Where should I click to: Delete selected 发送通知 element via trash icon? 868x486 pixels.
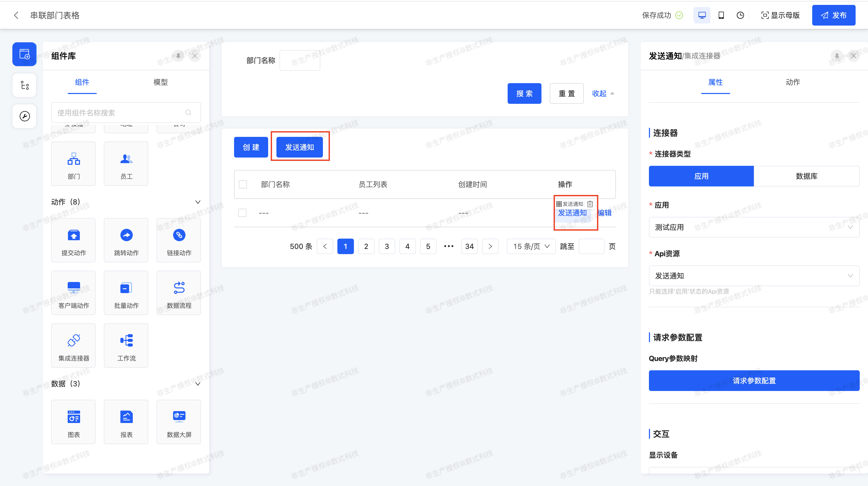[590, 204]
